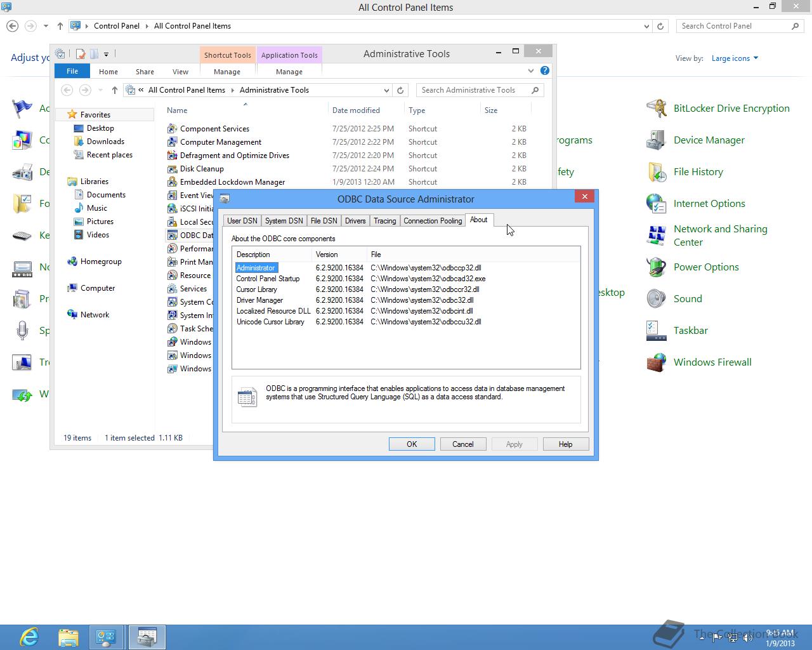Open Device Manager icon

(x=656, y=140)
